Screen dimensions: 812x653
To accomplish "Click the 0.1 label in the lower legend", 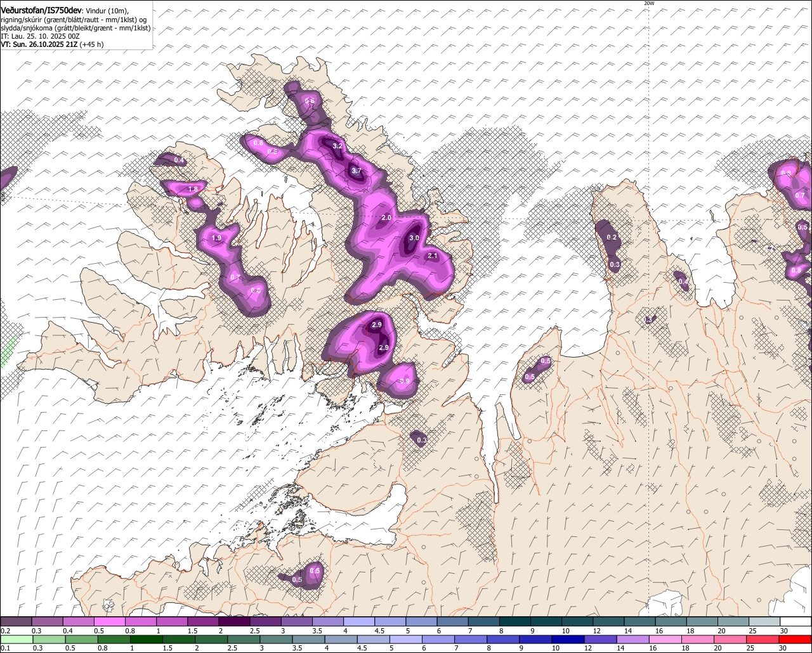I will [x=4, y=648].
